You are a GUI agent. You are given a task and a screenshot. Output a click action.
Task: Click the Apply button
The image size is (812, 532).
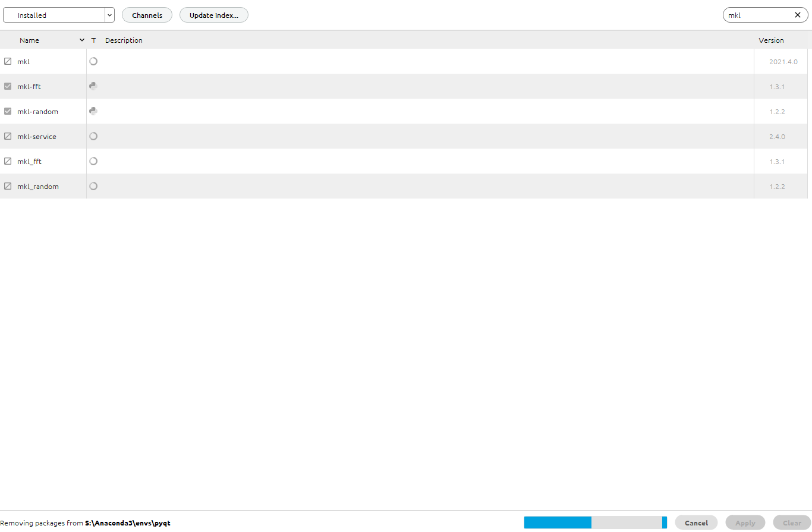click(x=745, y=522)
